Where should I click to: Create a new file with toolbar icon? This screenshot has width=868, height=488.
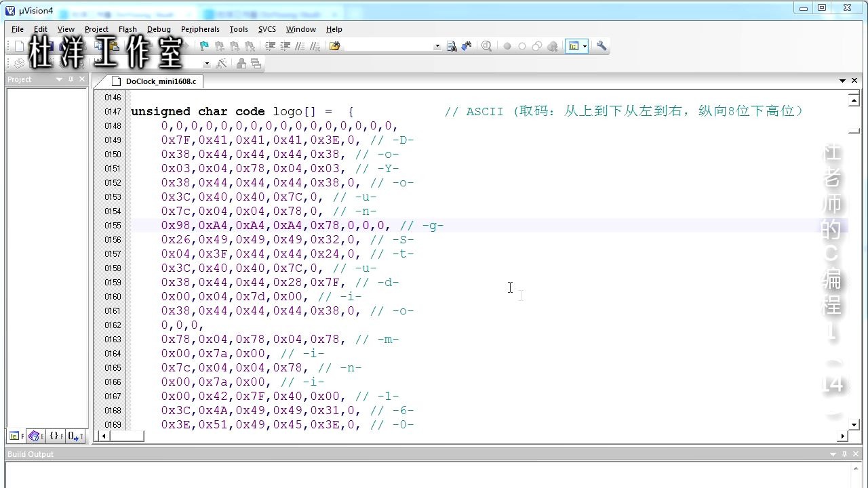[x=19, y=46]
